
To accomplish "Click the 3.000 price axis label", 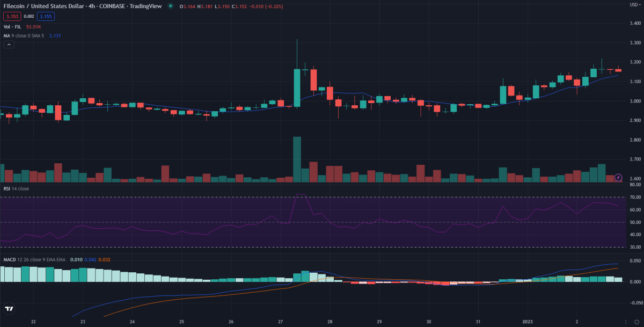I will [634, 101].
